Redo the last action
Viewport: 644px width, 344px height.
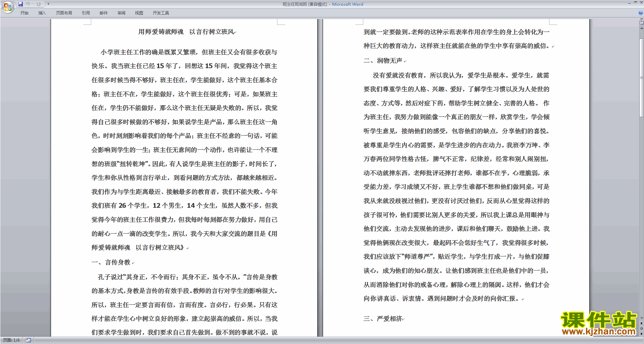[39, 4]
